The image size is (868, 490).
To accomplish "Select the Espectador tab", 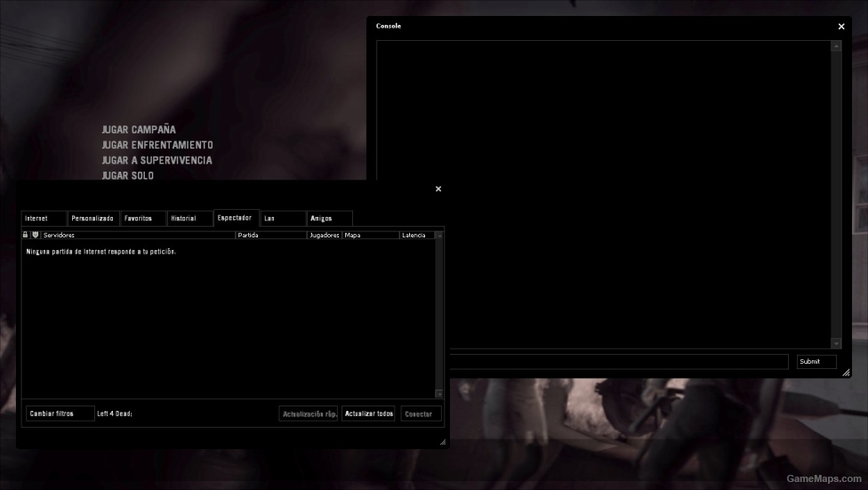I will click(237, 218).
